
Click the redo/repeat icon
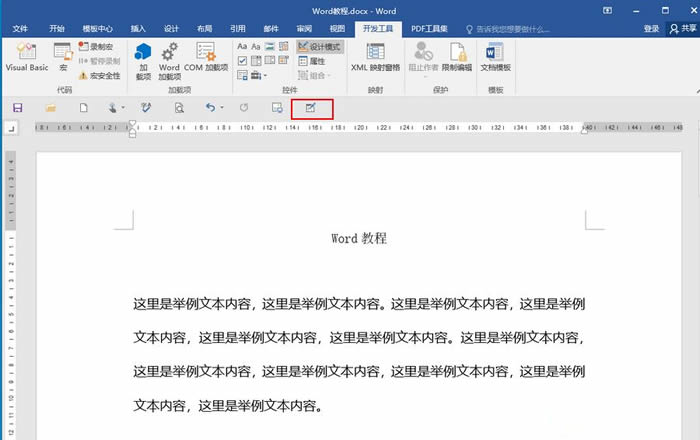(x=244, y=108)
